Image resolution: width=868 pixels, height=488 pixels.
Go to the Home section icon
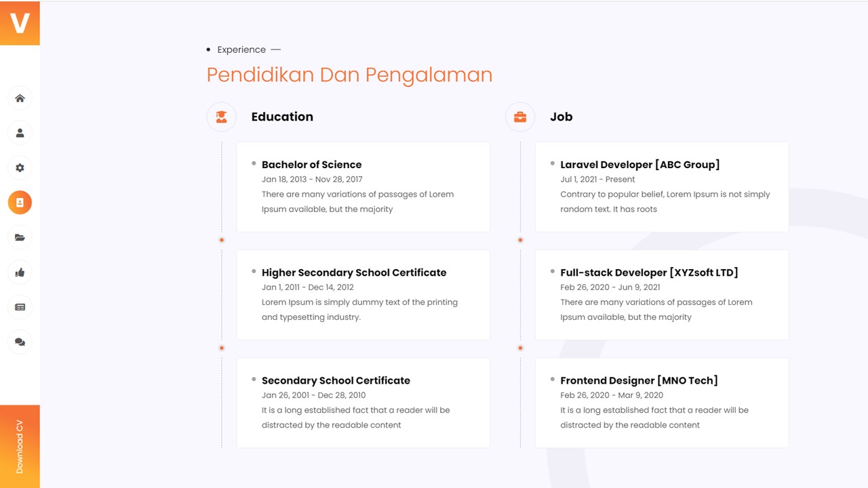pyautogui.click(x=20, y=98)
